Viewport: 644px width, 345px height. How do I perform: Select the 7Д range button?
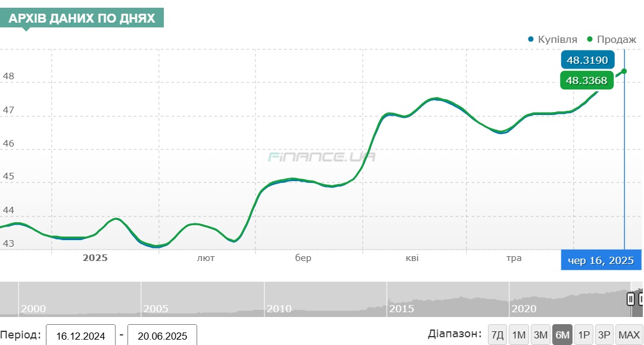tap(497, 335)
